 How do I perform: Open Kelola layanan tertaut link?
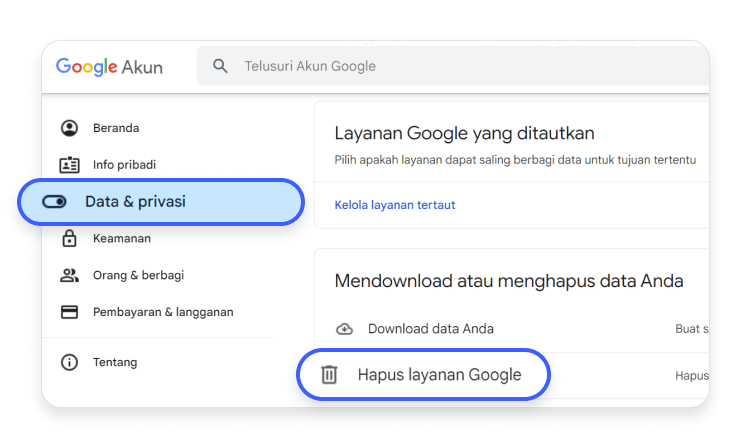click(x=395, y=205)
